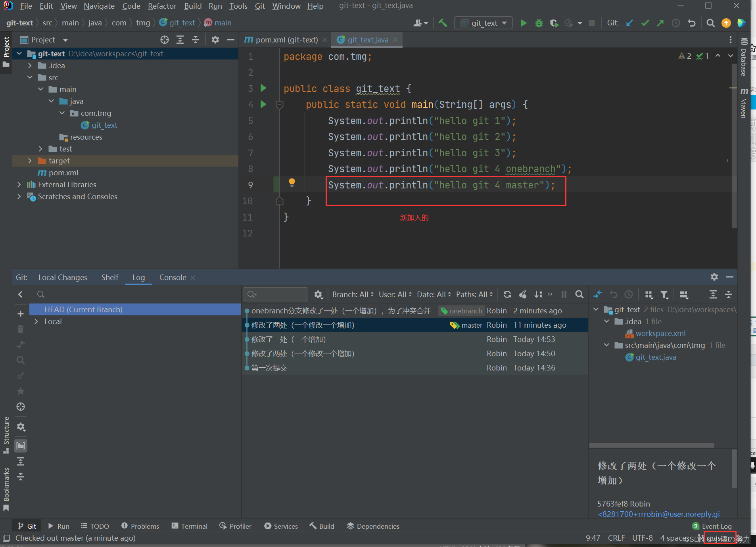
Task: Update project with the Git arrow
Action: 629,23
